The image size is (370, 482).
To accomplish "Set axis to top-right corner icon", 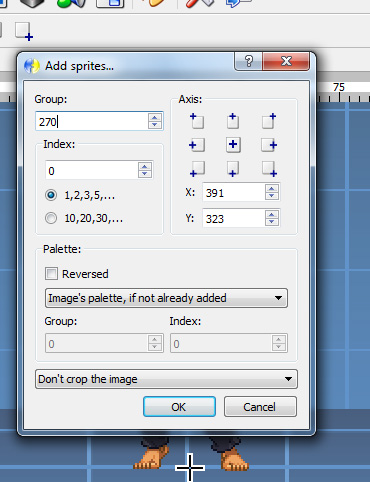I will pyautogui.click(x=269, y=121).
